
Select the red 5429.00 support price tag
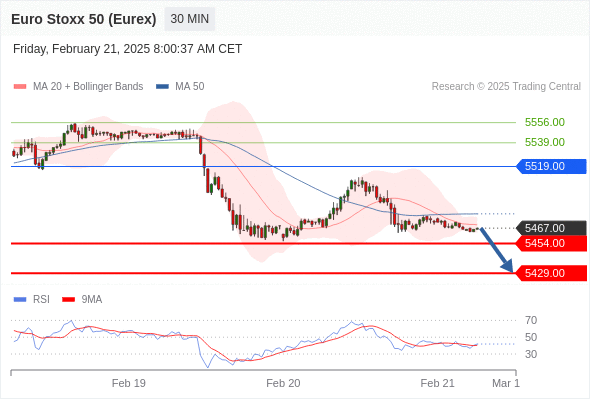(551, 273)
